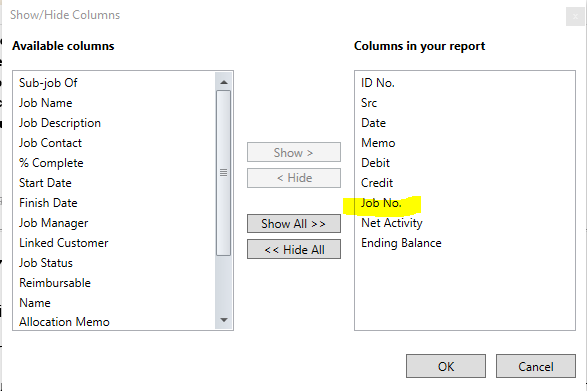Image resolution: width=587 pixels, height=391 pixels.
Task: Select Job Manager column
Action: (x=54, y=223)
